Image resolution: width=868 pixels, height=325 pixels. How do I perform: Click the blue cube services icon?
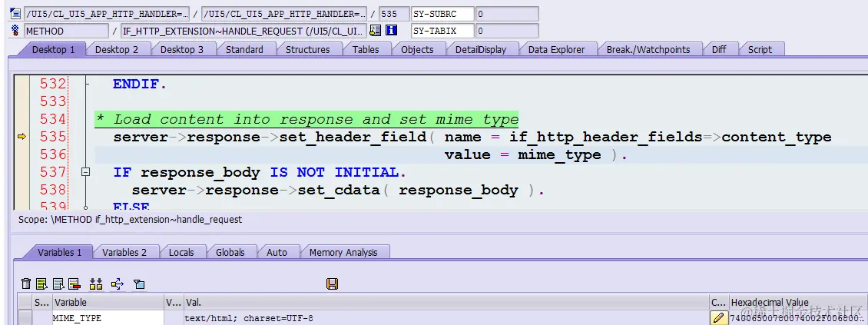(x=139, y=284)
